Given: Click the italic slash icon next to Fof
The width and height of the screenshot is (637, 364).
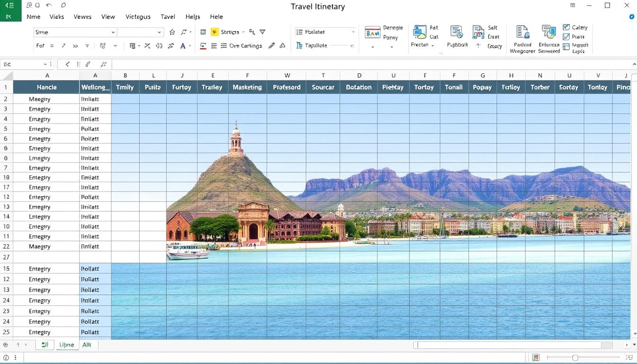Looking at the screenshot, I should coord(64,46).
